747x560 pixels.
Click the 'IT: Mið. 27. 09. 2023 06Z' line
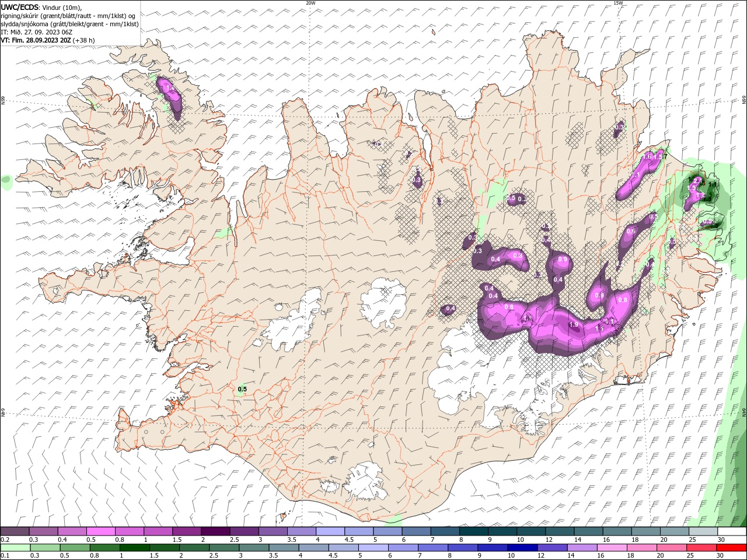36,32
